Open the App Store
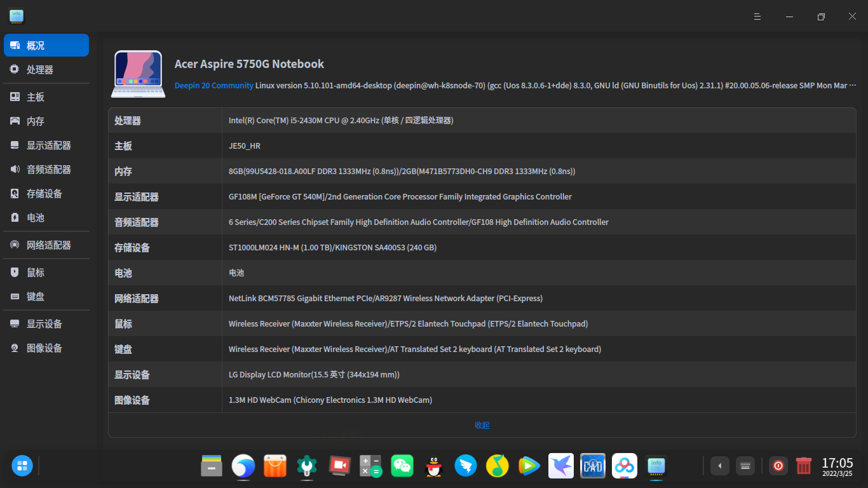 (275, 466)
